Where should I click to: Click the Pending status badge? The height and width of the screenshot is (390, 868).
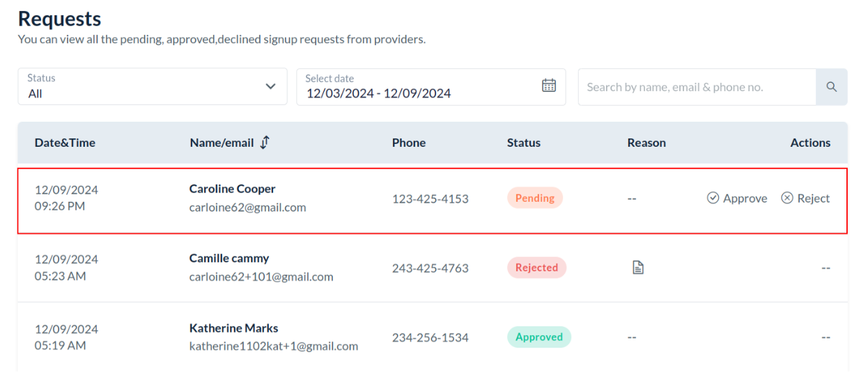point(534,198)
